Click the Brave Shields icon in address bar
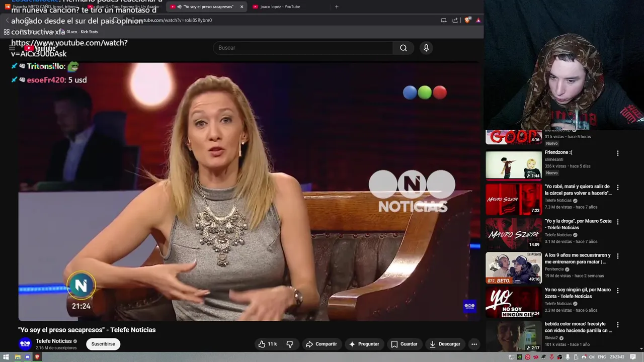The image size is (644, 362). [x=467, y=20]
